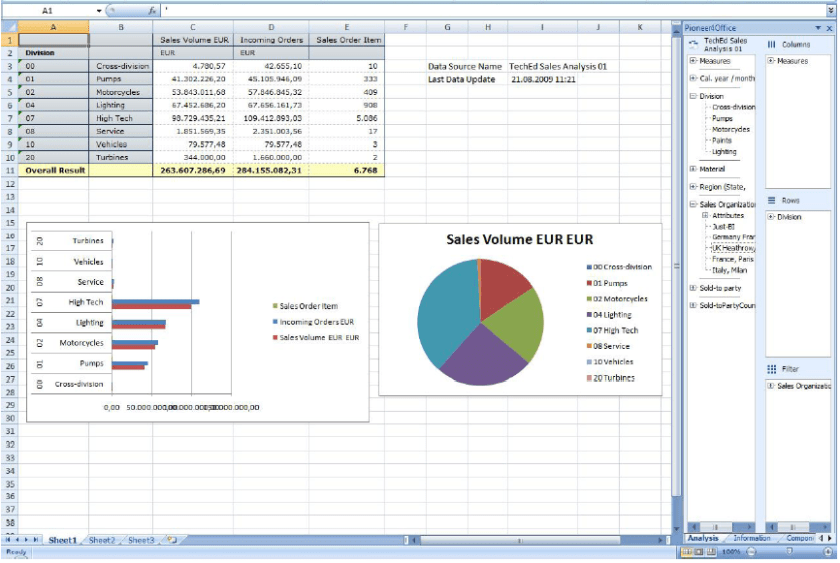Switch to the Components pane tab
840x563 pixels.
point(800,538)
